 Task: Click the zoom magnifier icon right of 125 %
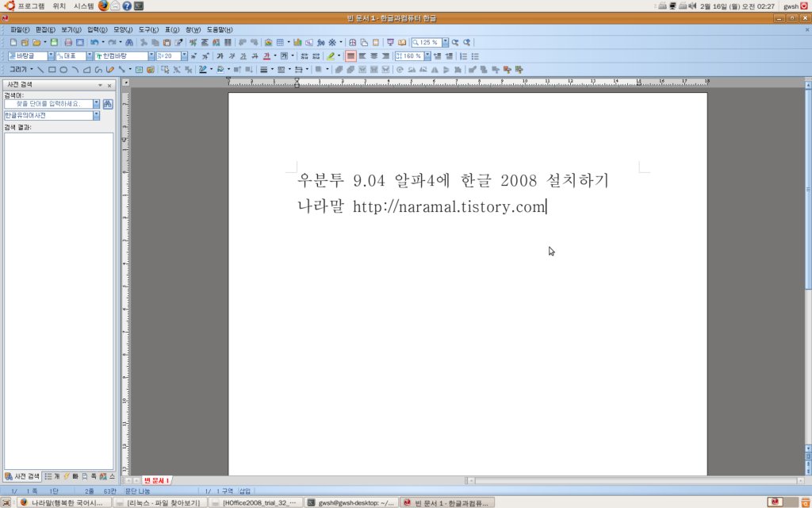(455, 43)
